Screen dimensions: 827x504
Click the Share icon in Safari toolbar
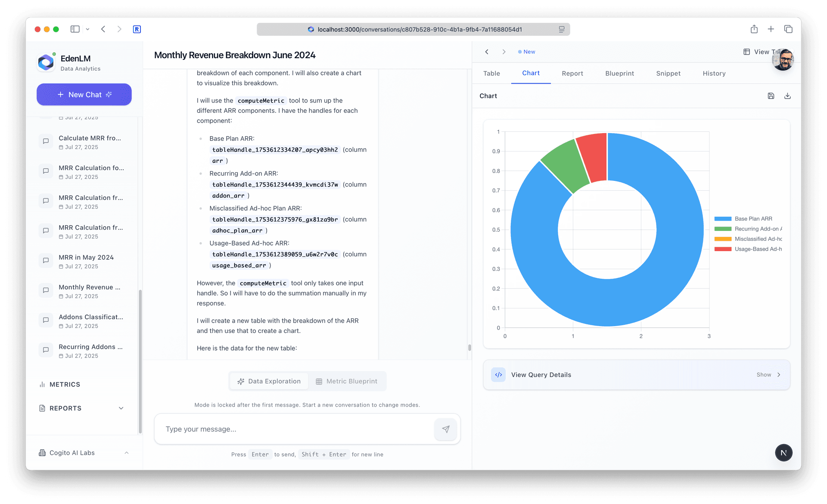(x=754, y=29)
